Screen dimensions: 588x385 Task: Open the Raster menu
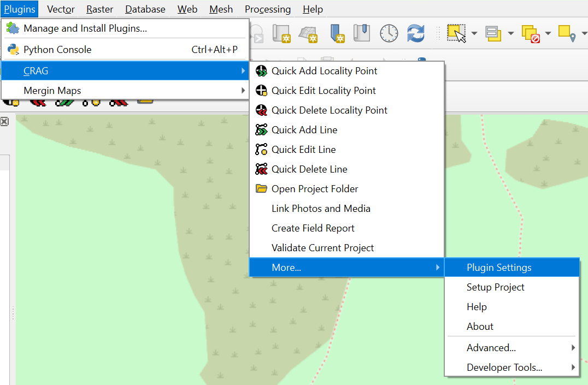[x=99, y=9]
